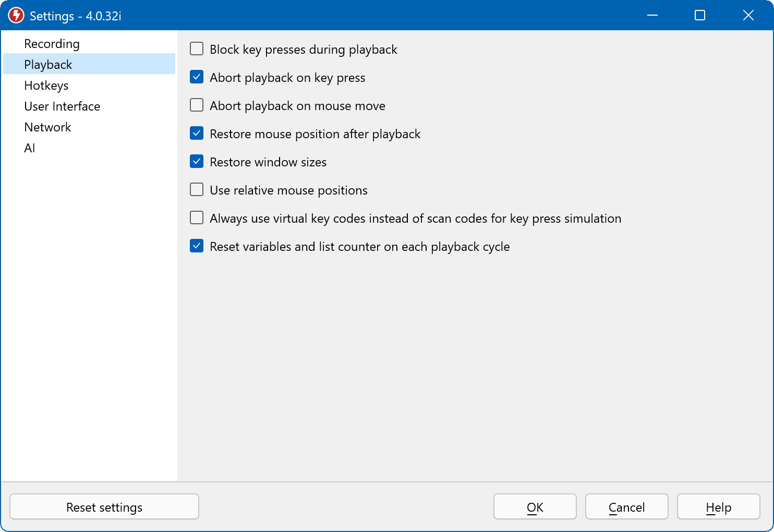Image resolution: width=774 pixels, height=532 pixels.
Task: Go to Hotkeys settings
Action: click(46, 86)
